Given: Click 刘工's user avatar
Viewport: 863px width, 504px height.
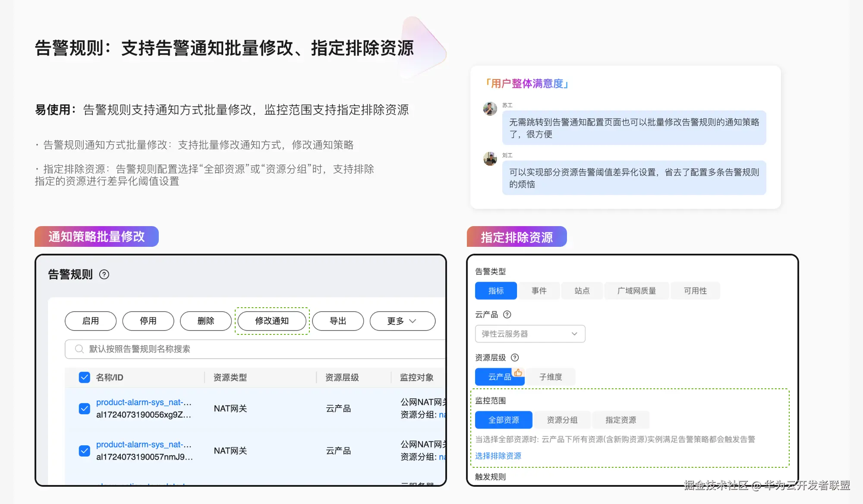Looking at the screenshot, I should coord(490,159).
